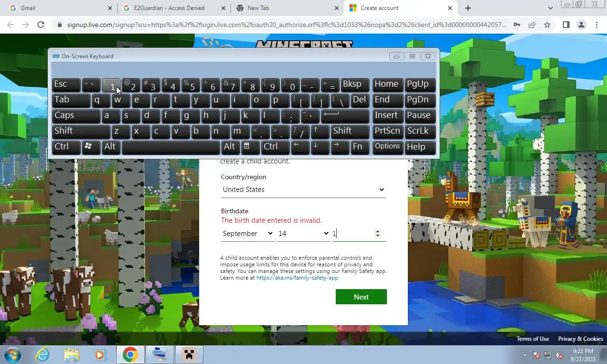The height and width of the screenshot is (364, 607).
Task: Click the 9 key on On-Screen Keyboard
Action: (270, 85)
